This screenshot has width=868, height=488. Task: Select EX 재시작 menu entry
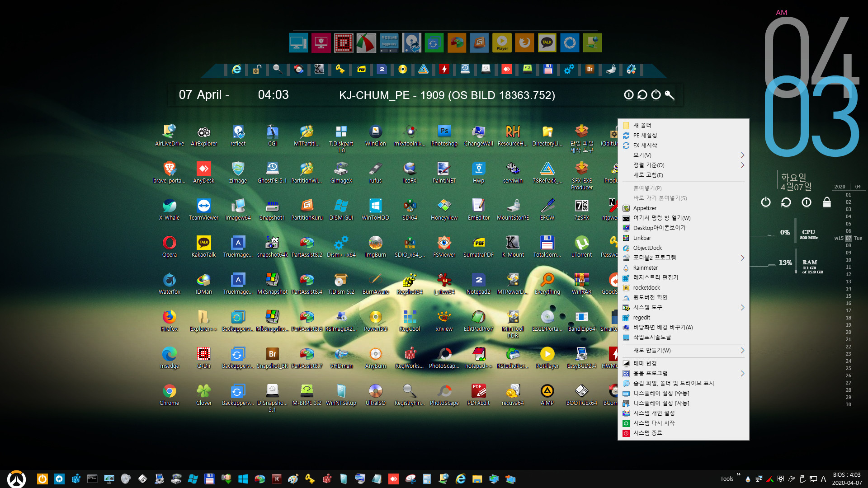683,145
